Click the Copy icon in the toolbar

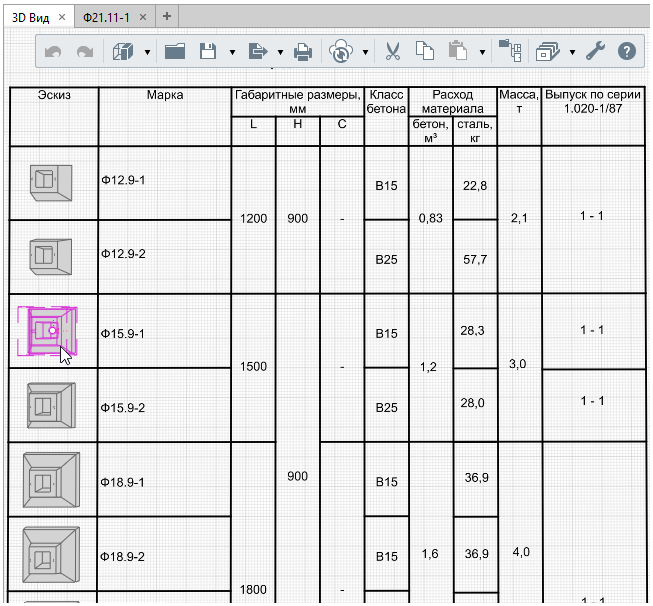(x=425, y=51)
